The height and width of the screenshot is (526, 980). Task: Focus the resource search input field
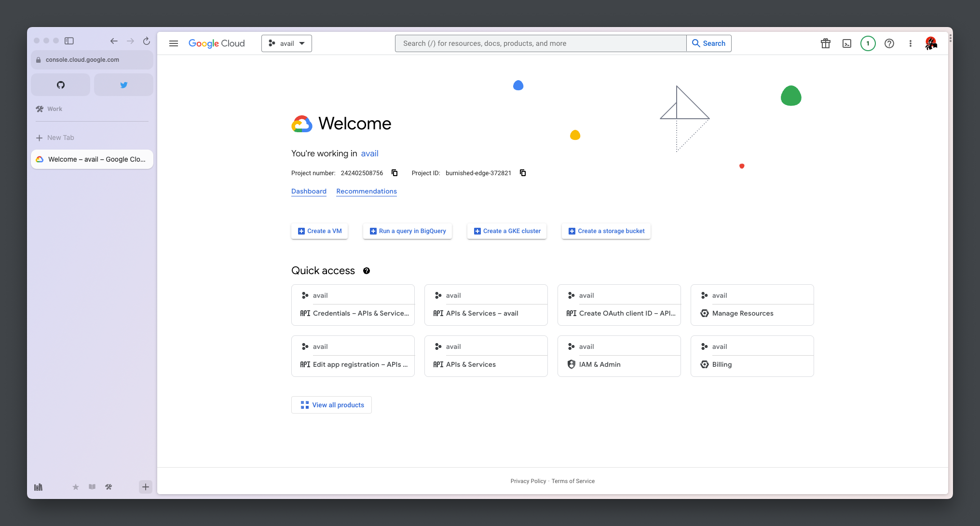pyautogui.click(x=541, y=43)
